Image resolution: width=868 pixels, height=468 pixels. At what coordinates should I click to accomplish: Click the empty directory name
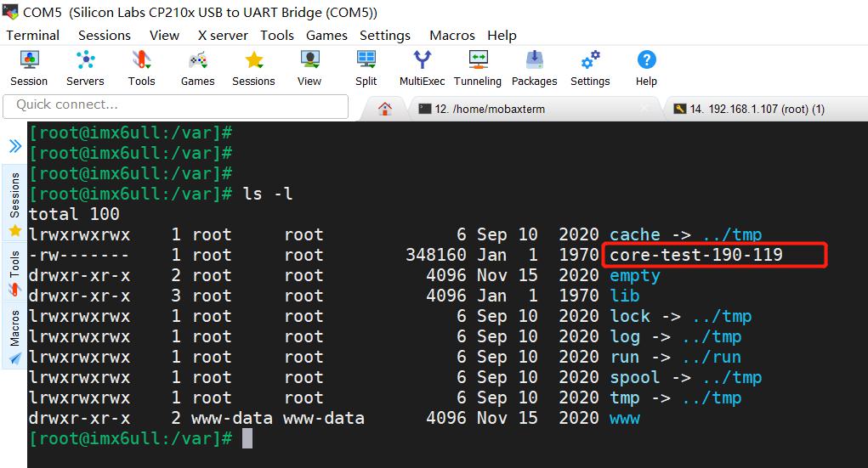coord(635,275)
